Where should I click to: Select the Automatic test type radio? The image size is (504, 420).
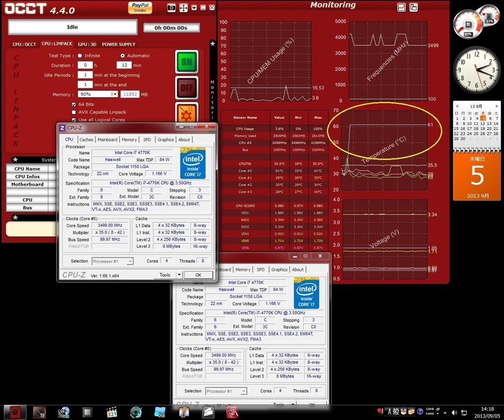click(x=123, y=56)
